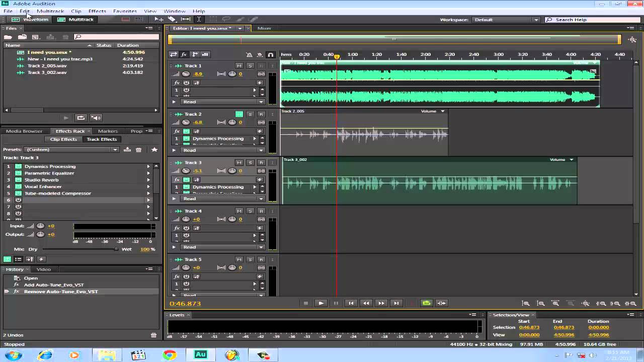Screen dimensions: 644x362
Task: Click Open File icon in Files panel
Action: pyautogui.click(x=8, y=37)
